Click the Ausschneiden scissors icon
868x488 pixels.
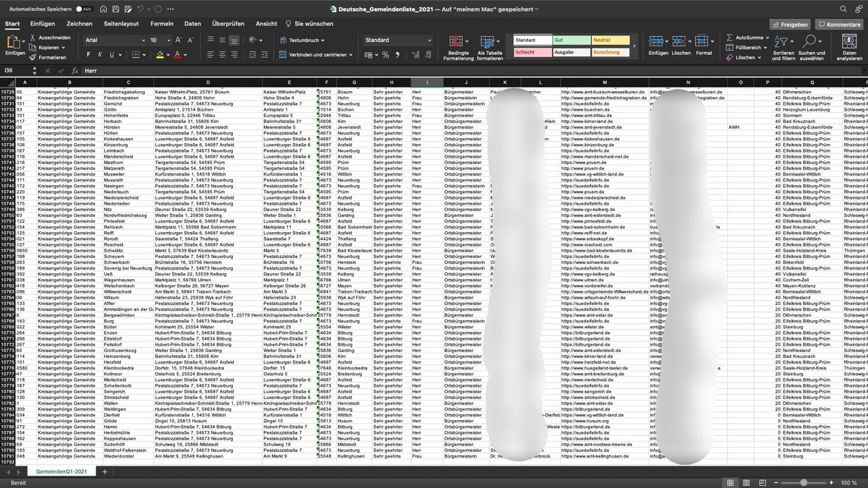click(x=33, y=38)
